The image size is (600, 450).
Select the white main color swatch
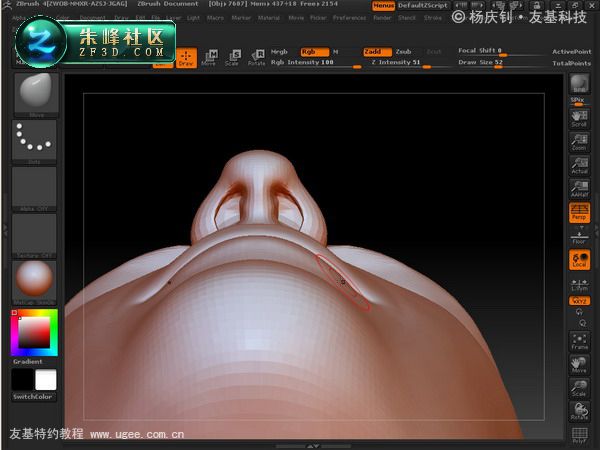coord(46,380)
